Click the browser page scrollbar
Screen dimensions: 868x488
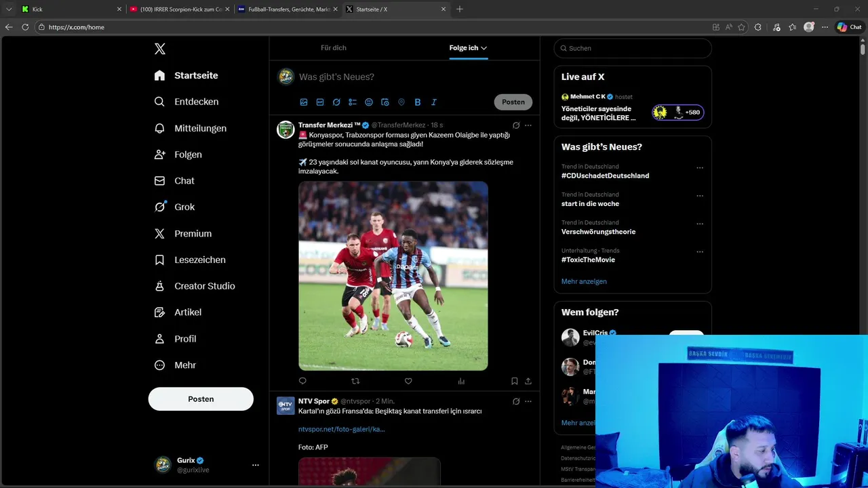click(863, 49)
